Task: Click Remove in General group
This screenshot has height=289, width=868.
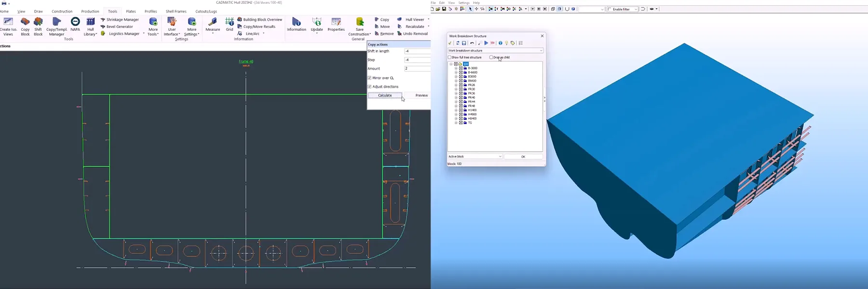Action: [384, 34]
